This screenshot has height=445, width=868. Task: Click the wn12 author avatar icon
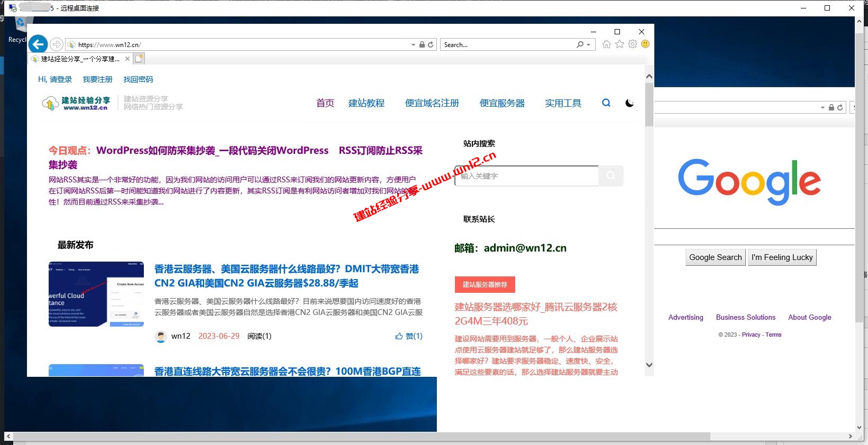click(x=161, y=336)
